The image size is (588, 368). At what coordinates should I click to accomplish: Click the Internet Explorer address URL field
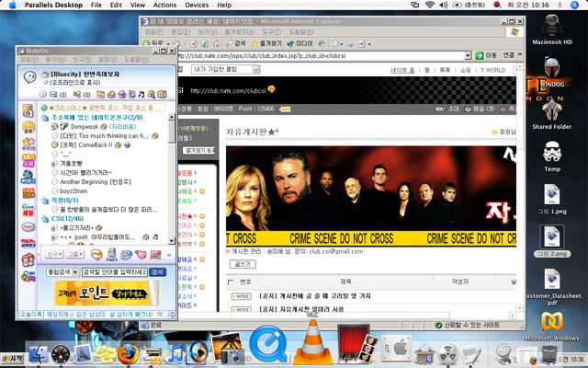(x=321, y=55)
